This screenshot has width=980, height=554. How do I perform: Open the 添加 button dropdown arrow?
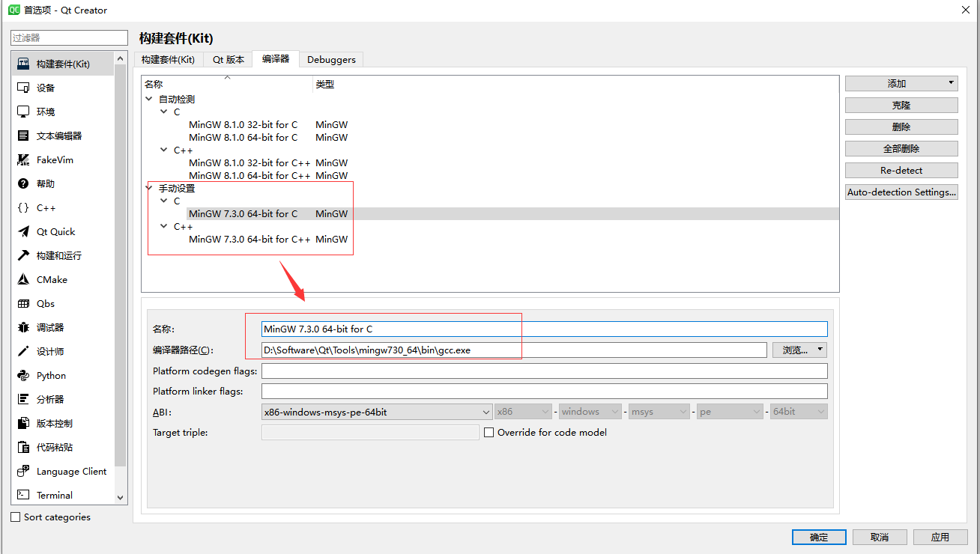coord(951,83)
